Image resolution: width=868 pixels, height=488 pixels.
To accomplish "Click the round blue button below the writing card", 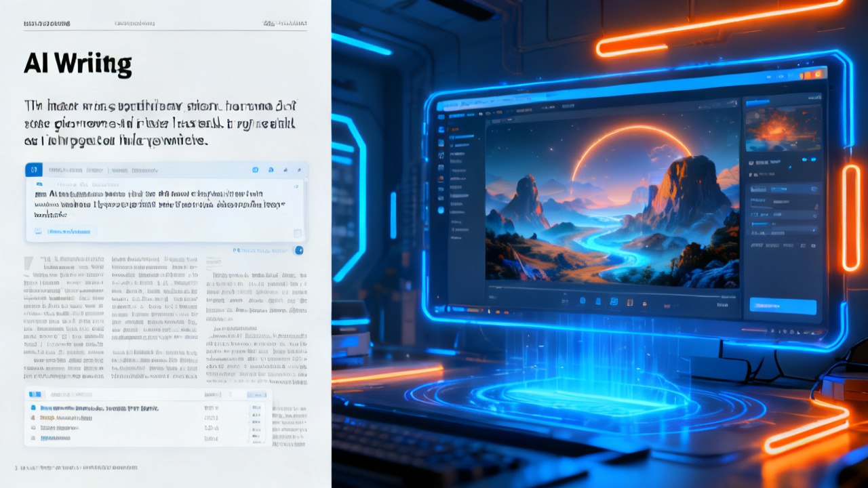I will point(299,250).
